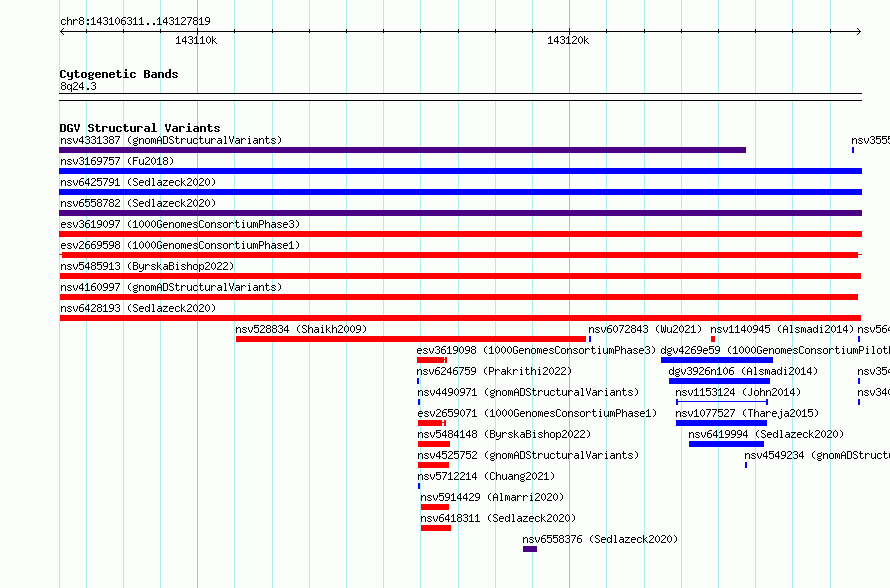The width and height of the screenshot is (890, 588).
Task: Click the small purple bar under nsv6558376
Action: tap(530, 549)
